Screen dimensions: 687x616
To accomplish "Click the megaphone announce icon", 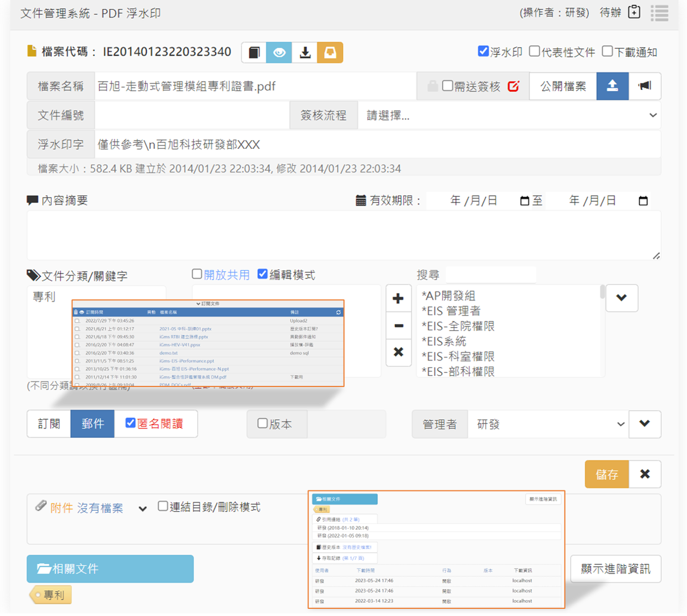I will click(645, 86).
